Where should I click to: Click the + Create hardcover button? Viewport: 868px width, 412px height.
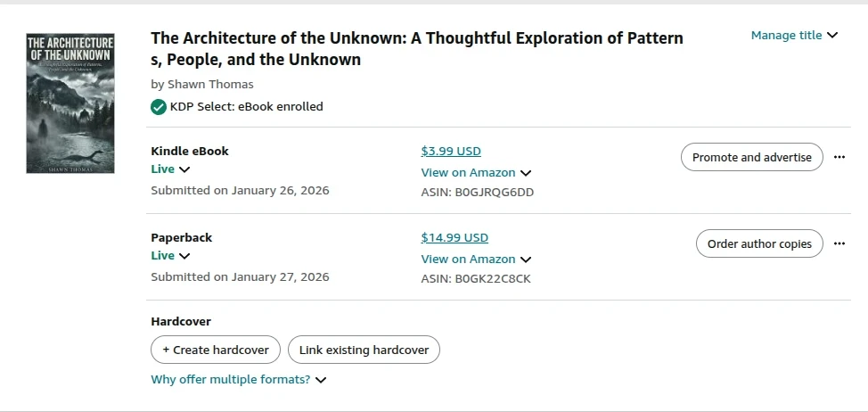coord(216,350)
